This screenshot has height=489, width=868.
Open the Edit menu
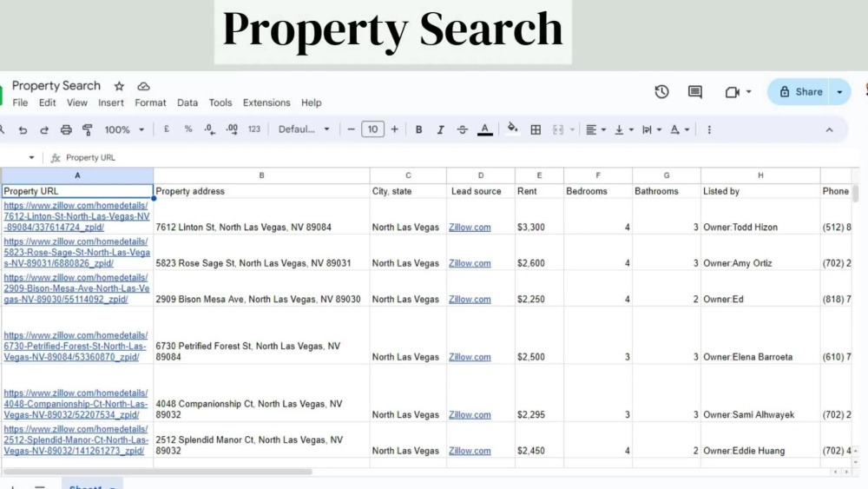click(x=47, y=102)
